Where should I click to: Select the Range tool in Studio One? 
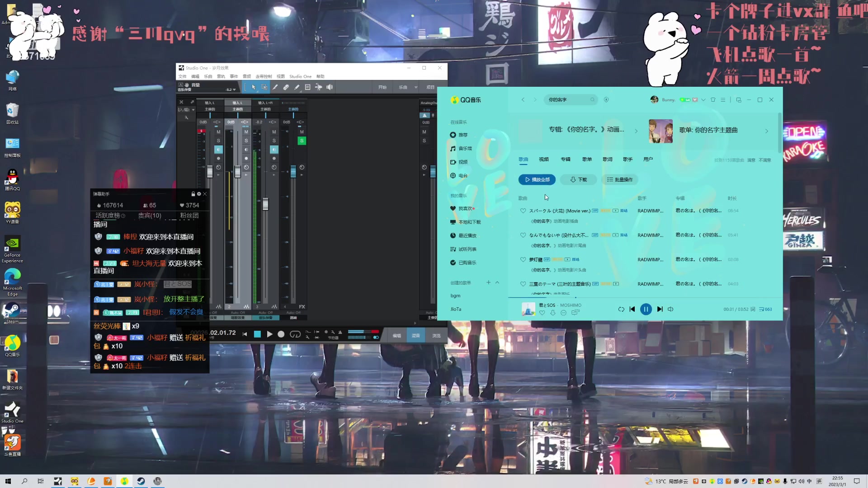pyautogui.click(x=264, y=87)
